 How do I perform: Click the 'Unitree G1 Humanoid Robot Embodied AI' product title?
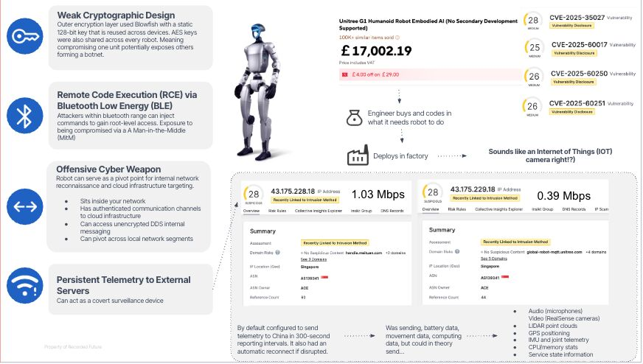428,24
